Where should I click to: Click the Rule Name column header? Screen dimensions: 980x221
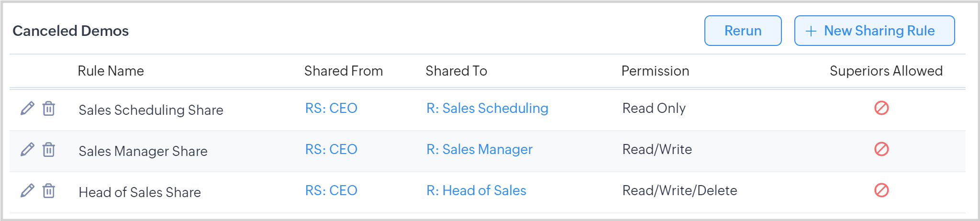pos(111,71)
